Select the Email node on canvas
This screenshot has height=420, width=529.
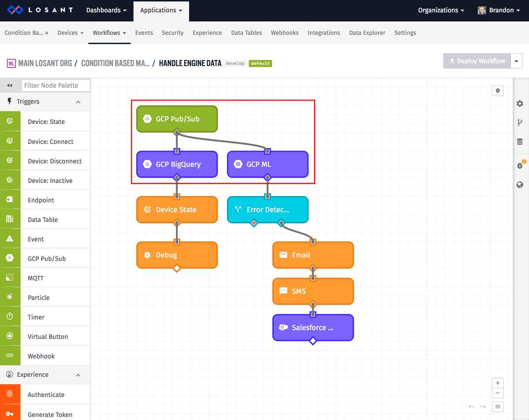(x=313, y=255)
